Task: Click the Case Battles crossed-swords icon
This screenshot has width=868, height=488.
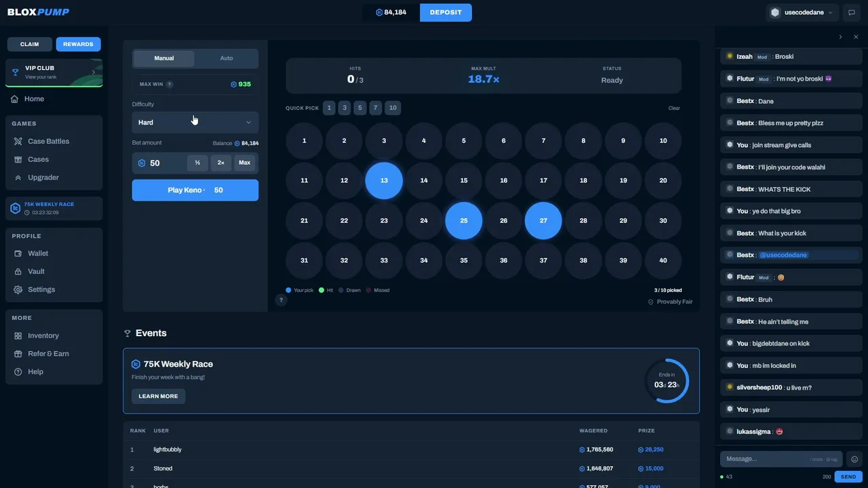Action: point(18,142)
